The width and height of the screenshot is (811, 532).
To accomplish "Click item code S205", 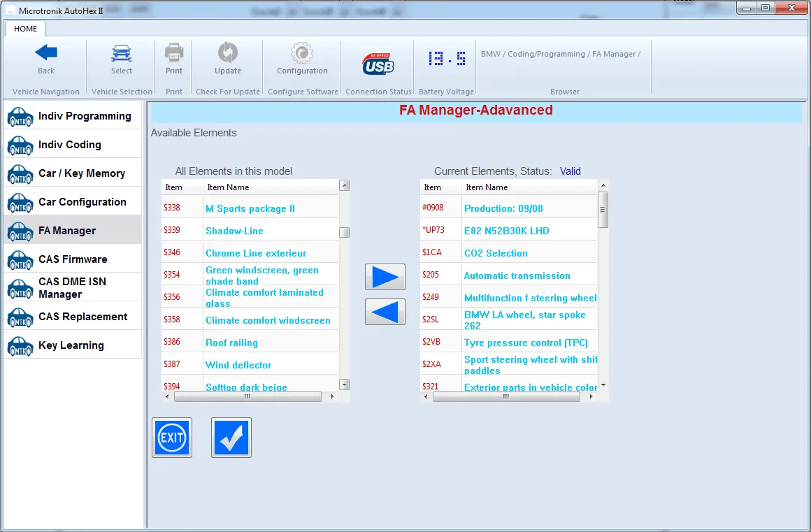I will [431, 275].
